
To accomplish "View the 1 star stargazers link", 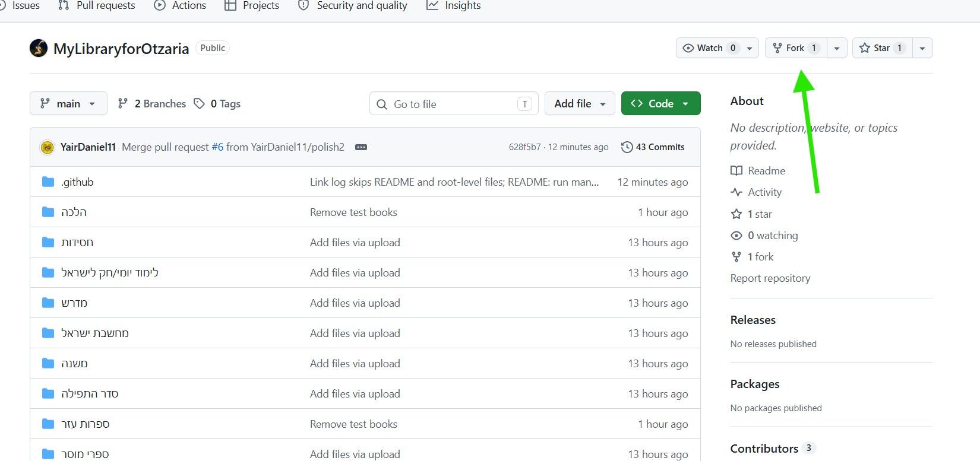I will pyautogui.click(x=751, y=214).
